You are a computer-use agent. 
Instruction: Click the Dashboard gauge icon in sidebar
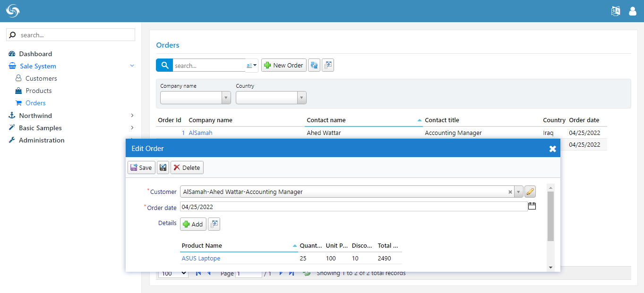pos(12,54)
